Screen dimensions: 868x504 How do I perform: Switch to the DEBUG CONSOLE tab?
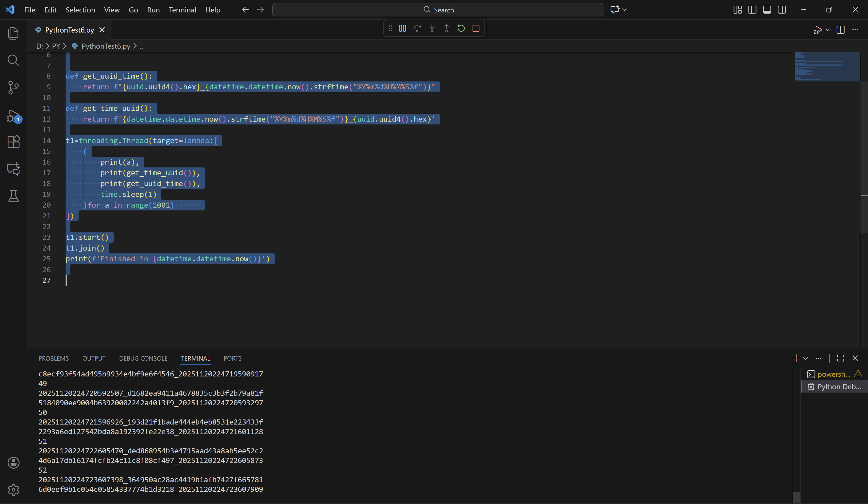(x=143, y=359)
